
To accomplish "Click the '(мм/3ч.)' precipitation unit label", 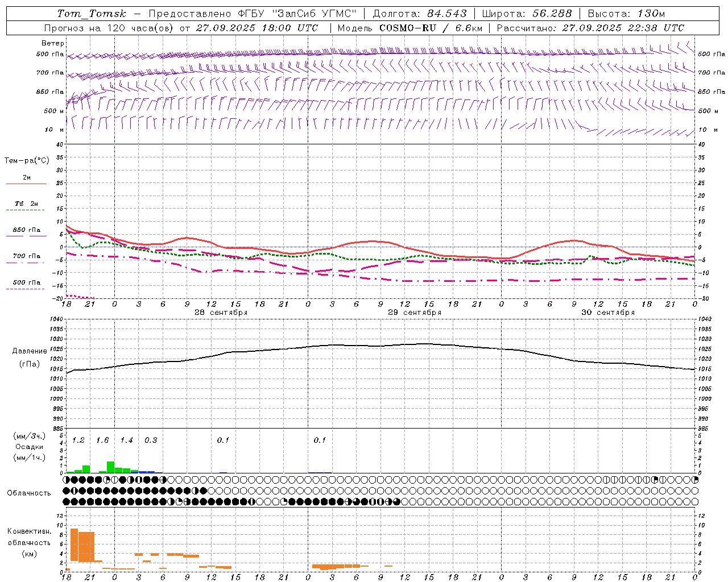I will click(x=30, y=436).
